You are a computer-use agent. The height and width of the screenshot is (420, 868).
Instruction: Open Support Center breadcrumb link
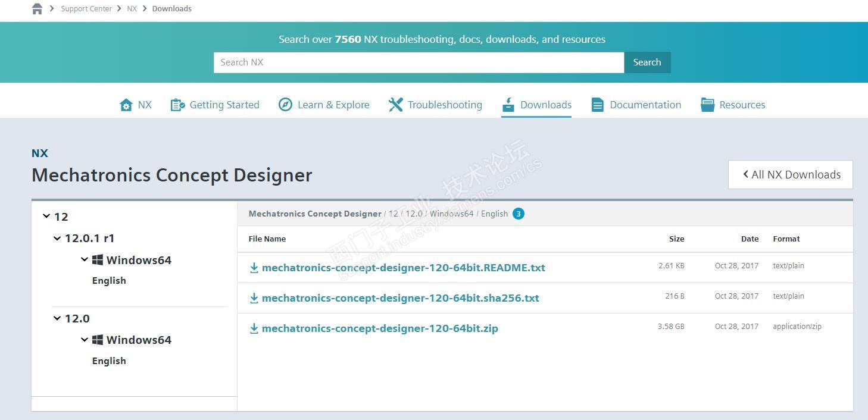click(x=86, y=9)
